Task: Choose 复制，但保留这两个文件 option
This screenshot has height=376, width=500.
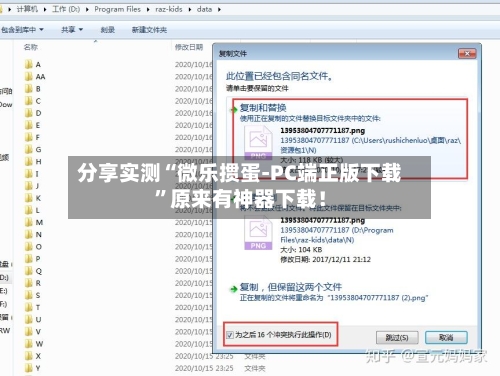Action: tap(333, 292)
